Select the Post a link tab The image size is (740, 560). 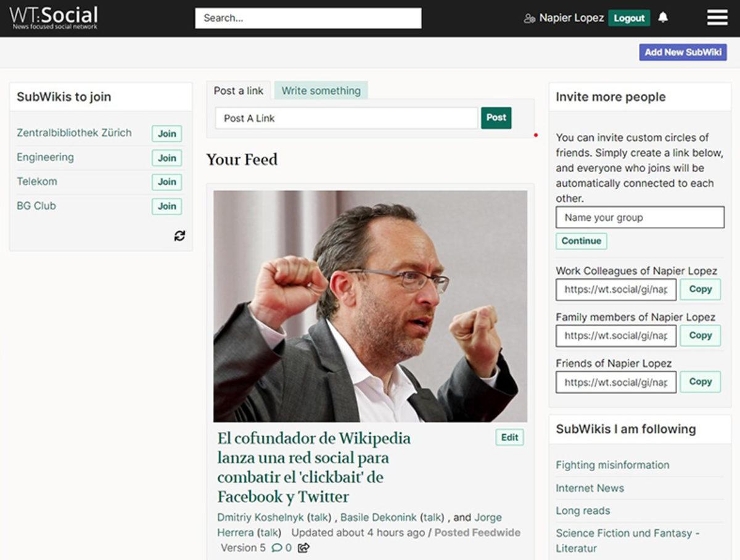click(x=239, y=90)
